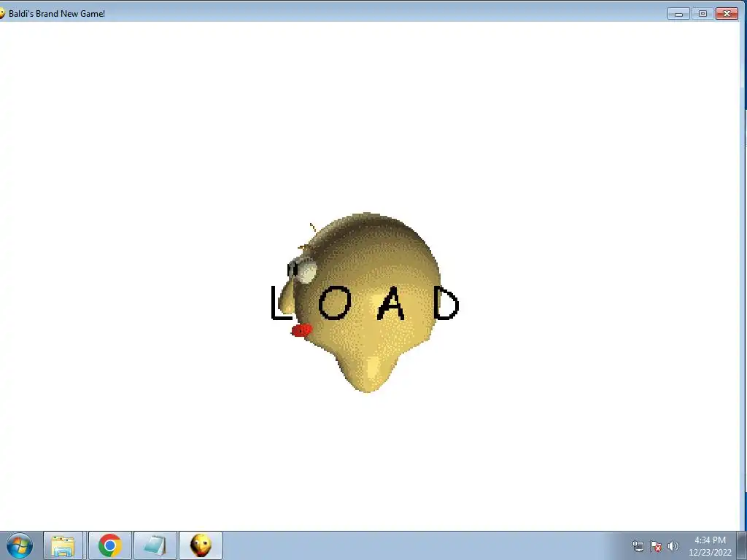This screenshot has height=560, width=747.
Task: Open the Action Center flag icon
Action: coord(656,546)
